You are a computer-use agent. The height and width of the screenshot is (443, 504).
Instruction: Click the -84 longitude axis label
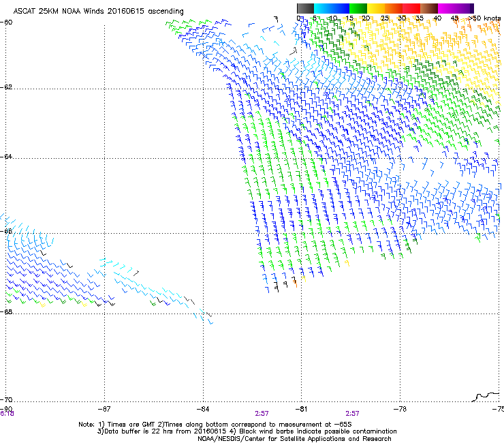click(203, 409)
